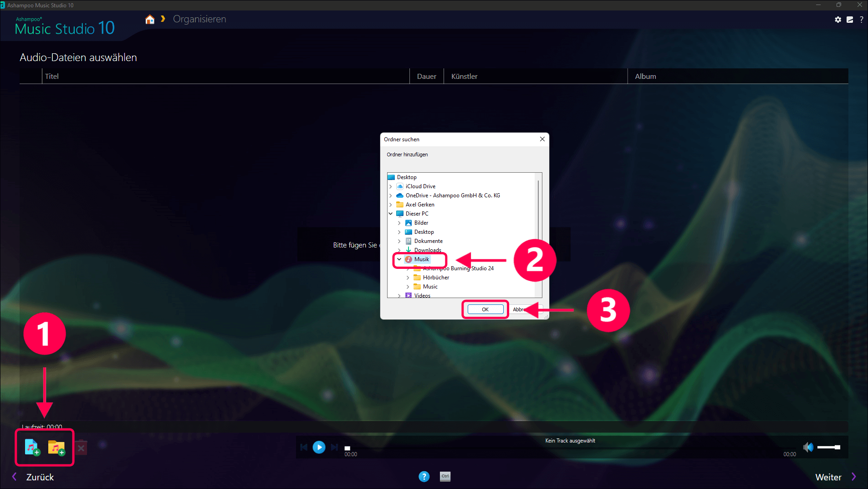Sort by Album column header

coord(738,76)
